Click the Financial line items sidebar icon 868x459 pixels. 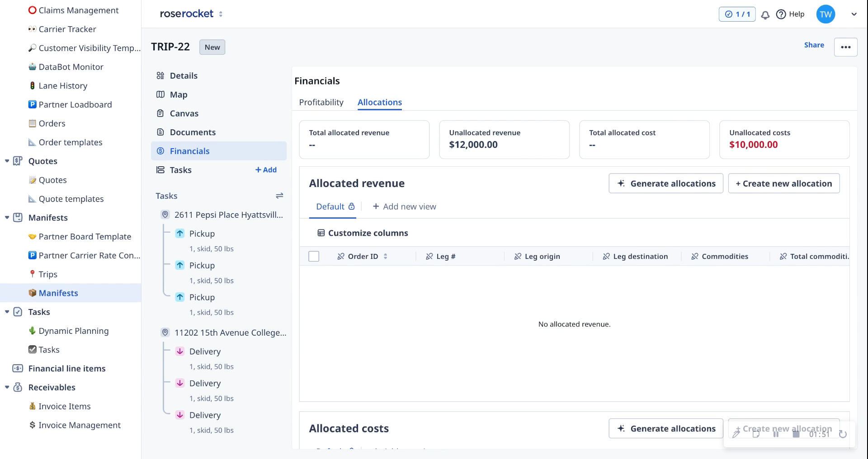tap(18, 369)
